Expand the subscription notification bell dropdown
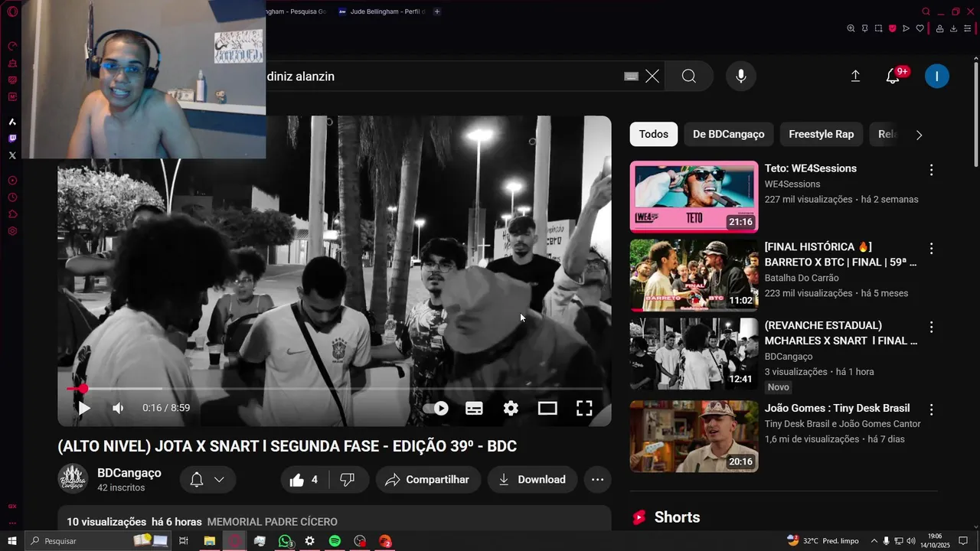Image resolution: width=980 pixels, height=551 pixels. pos(207,480)
